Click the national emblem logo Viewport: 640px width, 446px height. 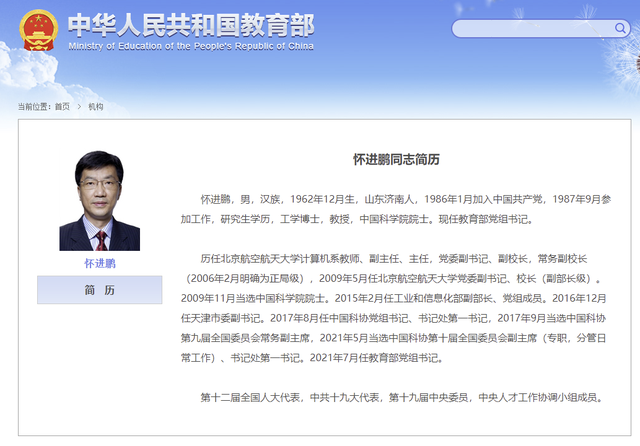(39, 32)
